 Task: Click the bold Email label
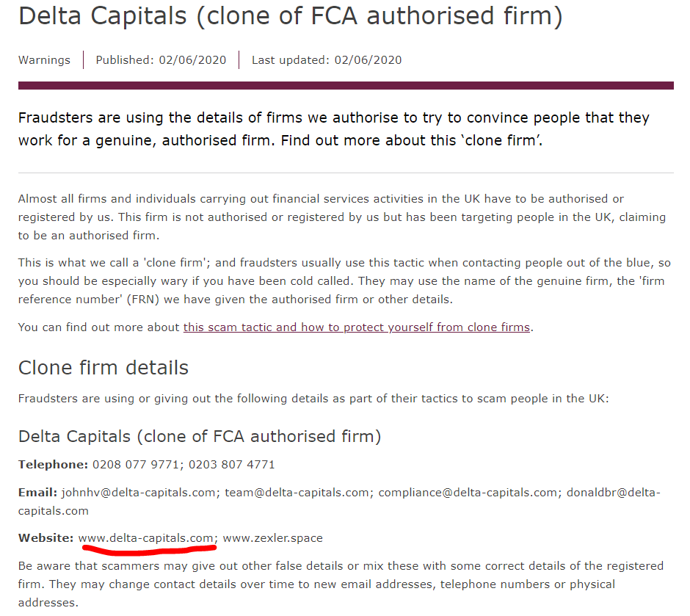click(38, 493)
